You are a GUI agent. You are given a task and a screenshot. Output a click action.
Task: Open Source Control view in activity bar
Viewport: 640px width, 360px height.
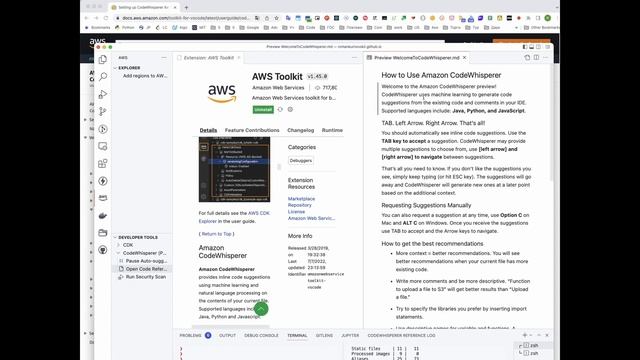pos(103,111)
